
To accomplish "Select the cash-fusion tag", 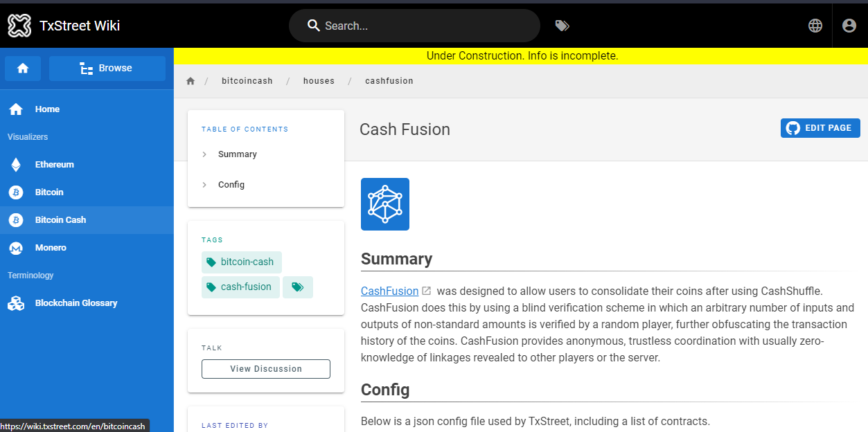I will [x=240, y=287].
